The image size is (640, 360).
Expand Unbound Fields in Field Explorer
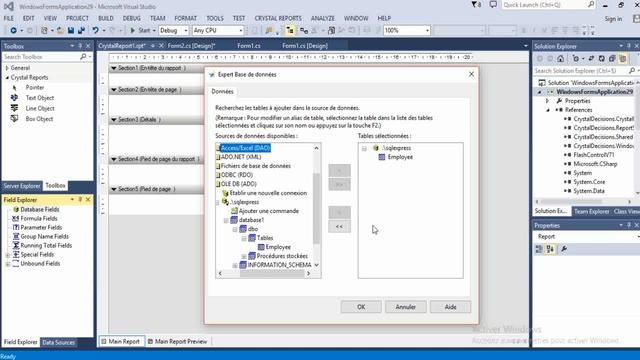point(7,264)
